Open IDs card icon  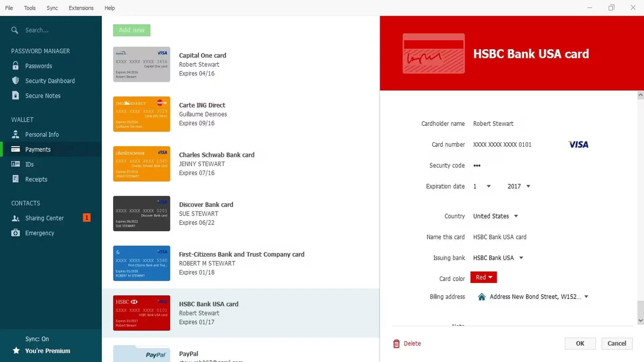(15, 164)
